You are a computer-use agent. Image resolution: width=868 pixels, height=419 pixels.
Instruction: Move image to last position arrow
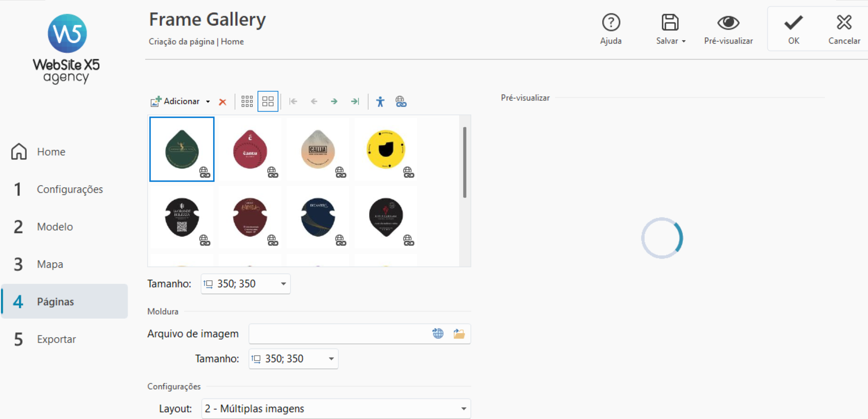pos(355,101)
